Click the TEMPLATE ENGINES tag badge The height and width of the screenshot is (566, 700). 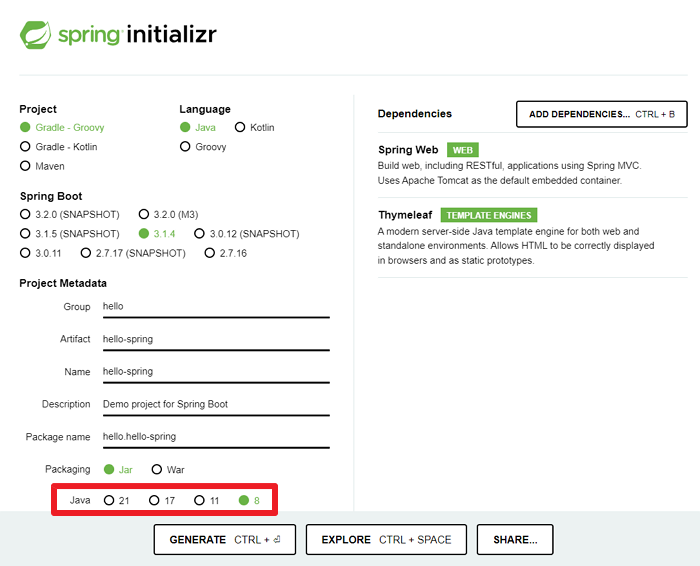coord(489,215)
